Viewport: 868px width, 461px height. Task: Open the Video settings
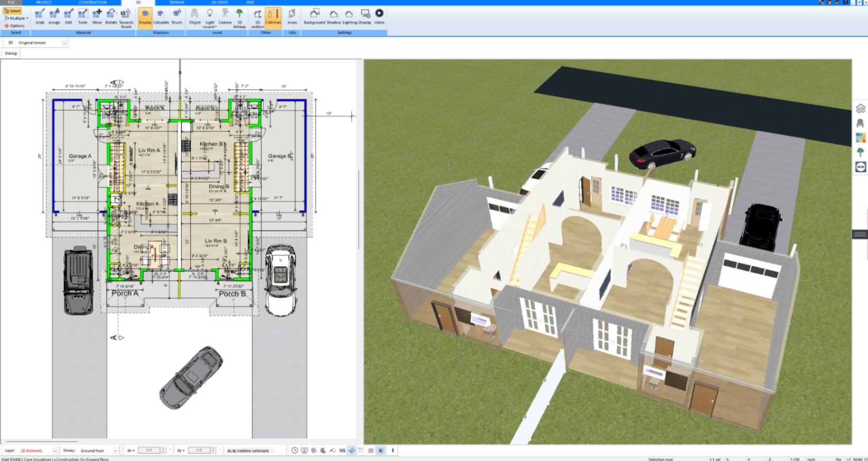(x=379, y=17)
